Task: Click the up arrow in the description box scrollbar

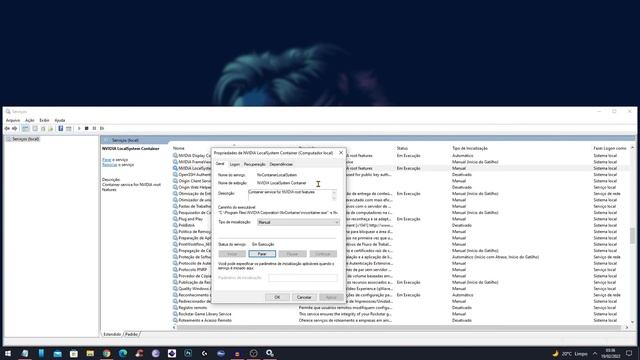Action: [x=334, y=191]
